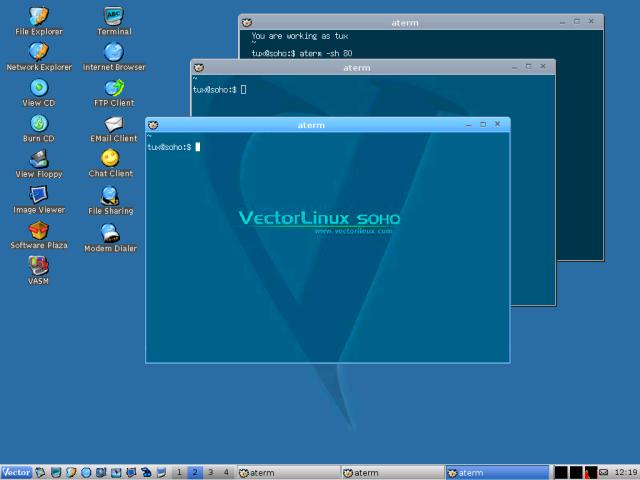Open the View Floppy desktop icon
The width and height of the screenshot is (640, 480).
pyautogui.click(x=39, y=164)
